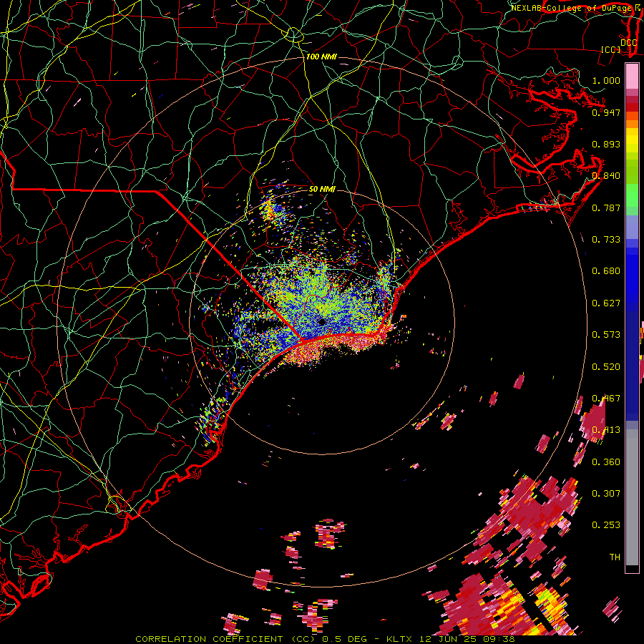This screenshot has height=644, width=644.
Task: Pick the yellow band on the color bar
Action: 632,140
